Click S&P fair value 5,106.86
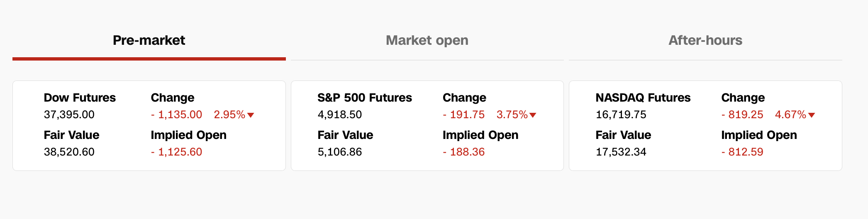 (339, 152)
